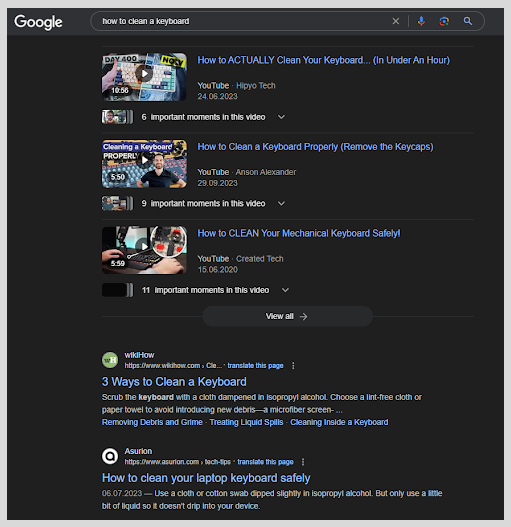Click the magnifying glass search button
511x527 pixels.
pos(468,21)
